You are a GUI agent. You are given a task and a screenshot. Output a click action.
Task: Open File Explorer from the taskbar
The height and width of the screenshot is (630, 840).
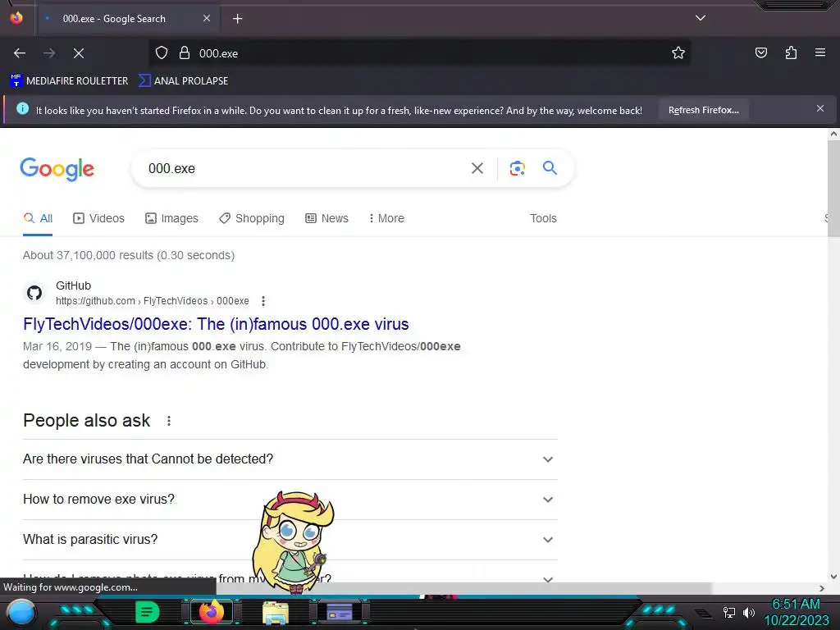tap(276, 614)
